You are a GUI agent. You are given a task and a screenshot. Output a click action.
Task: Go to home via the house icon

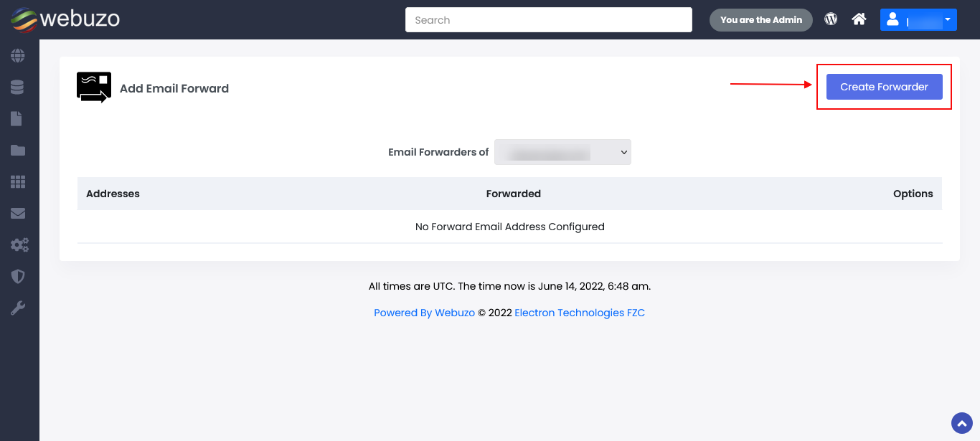coord(859,19)
